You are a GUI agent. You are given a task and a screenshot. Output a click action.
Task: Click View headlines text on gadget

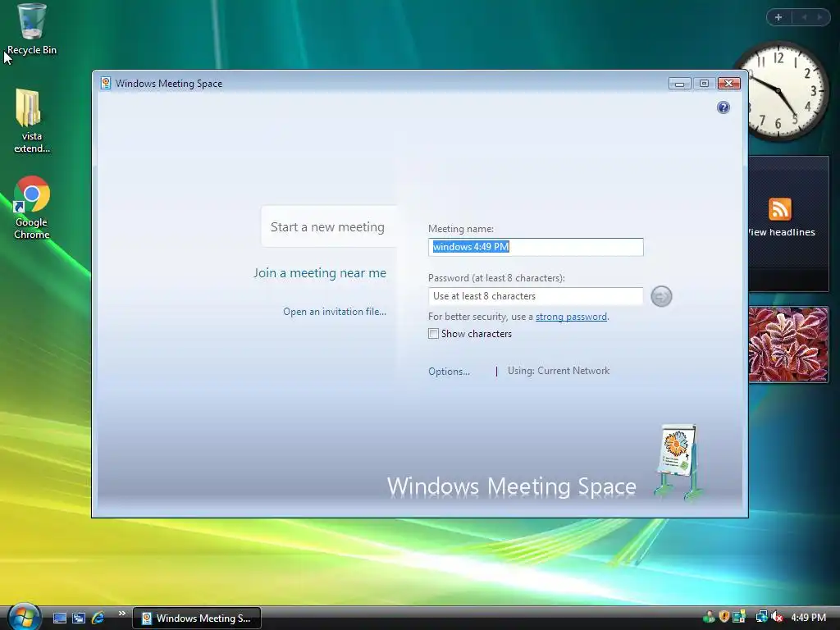pyautogui.click(x=781, y=232)
